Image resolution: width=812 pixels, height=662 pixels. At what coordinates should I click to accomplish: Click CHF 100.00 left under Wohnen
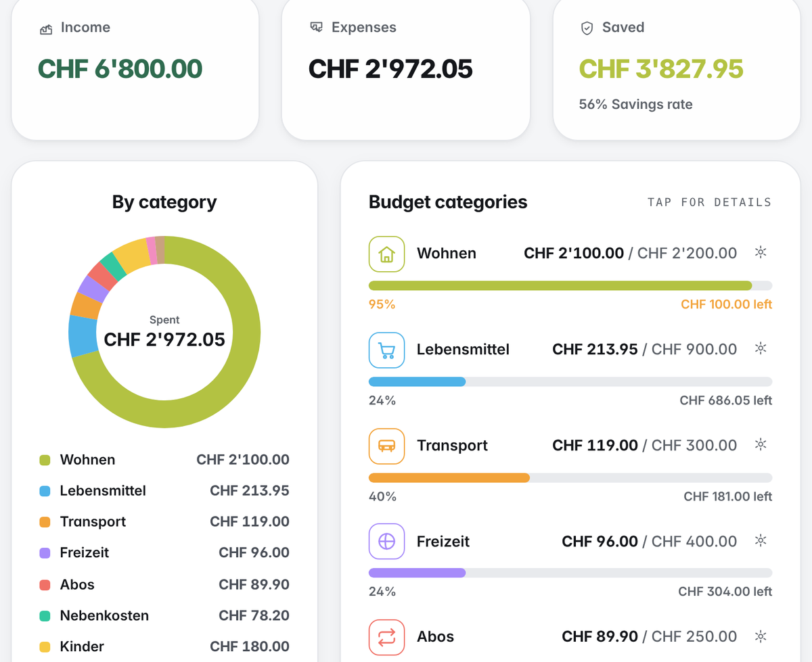726,304
